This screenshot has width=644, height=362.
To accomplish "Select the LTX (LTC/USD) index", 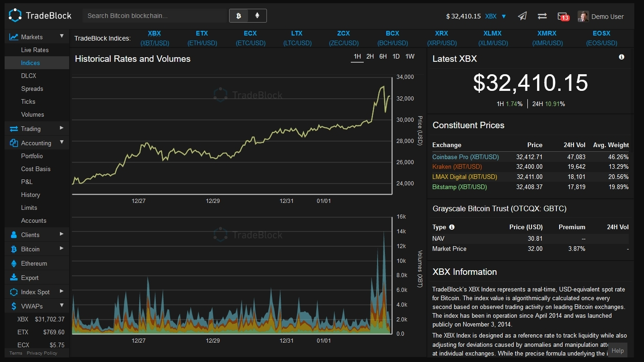I will (x=297, y=38).
